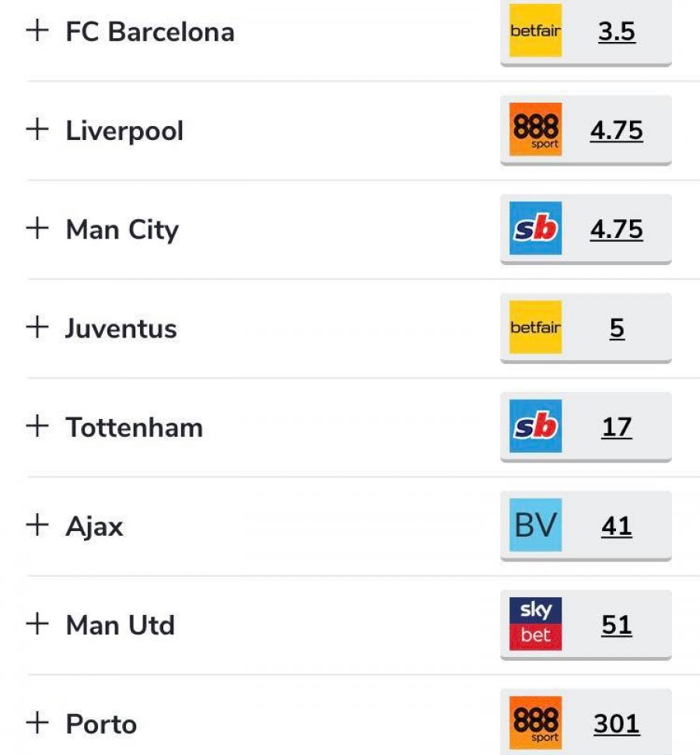Click the Man Utd team name

[121, 625]
